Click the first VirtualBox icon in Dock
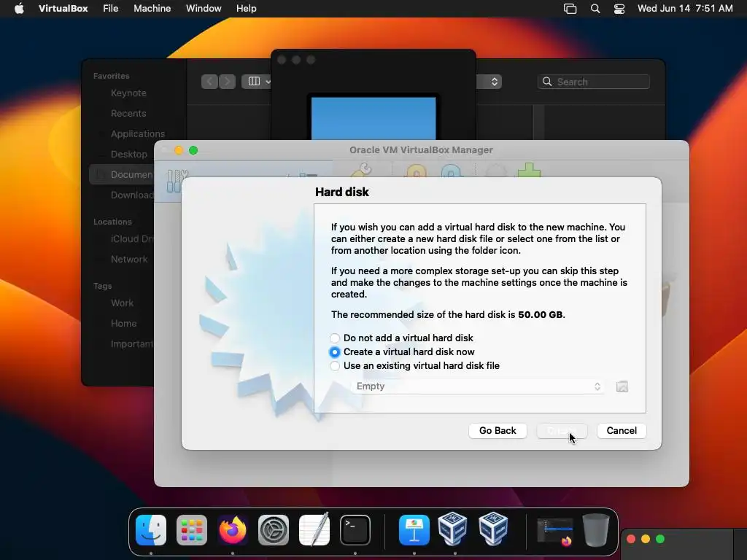 452,529
